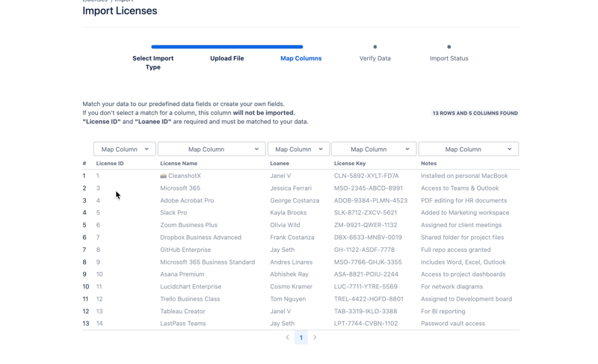
Task: Open Map Column dropdown above Loanee
Action: click(x=298, y=149)
